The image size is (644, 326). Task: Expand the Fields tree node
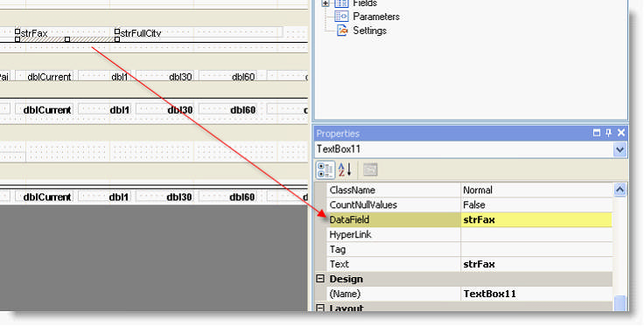tap(325, 3)
